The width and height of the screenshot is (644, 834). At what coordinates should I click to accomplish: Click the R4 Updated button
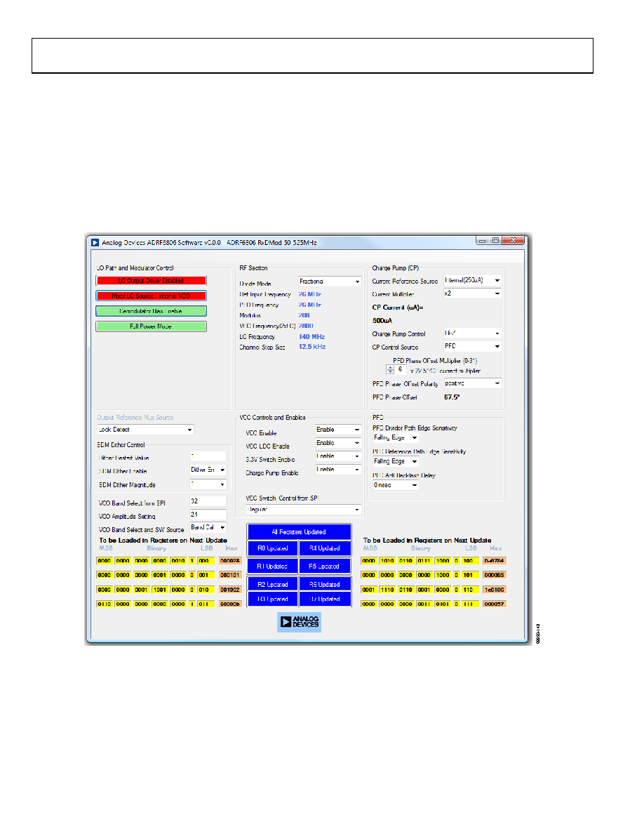tap(325, 548)
